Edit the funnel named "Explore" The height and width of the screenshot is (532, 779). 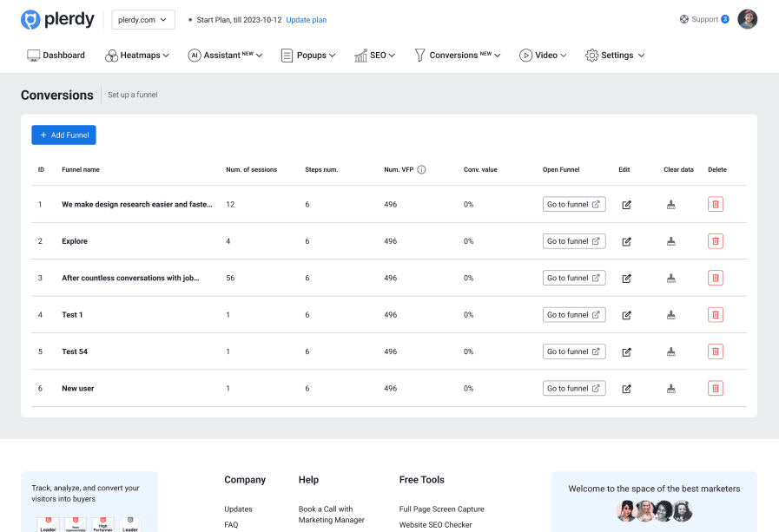[626, 240]
